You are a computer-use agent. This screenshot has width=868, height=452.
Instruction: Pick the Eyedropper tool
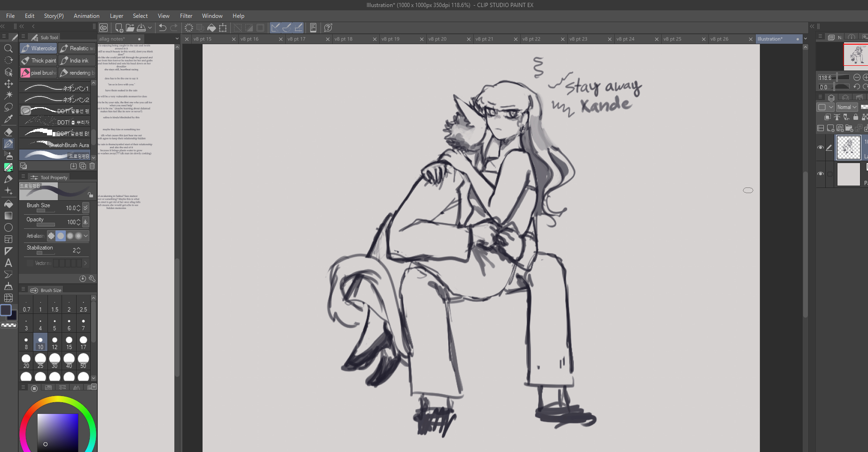tap(8, 119)
